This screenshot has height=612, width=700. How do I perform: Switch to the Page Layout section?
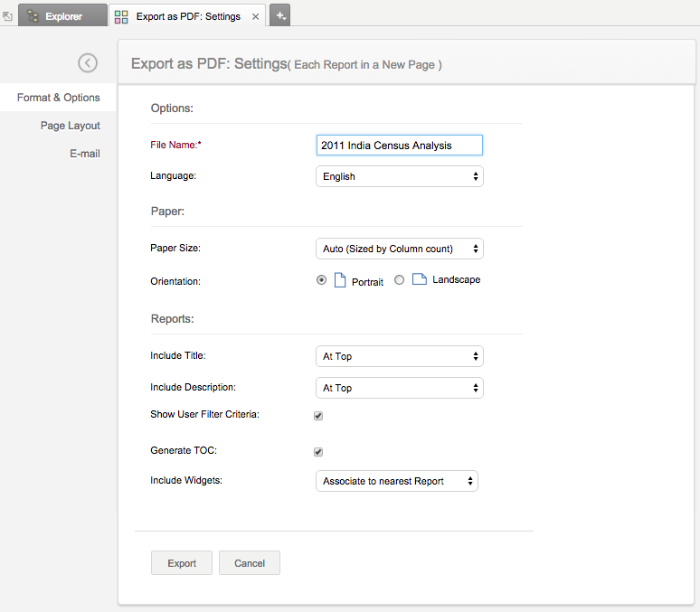pyautogui.click(x=70, y=126)
